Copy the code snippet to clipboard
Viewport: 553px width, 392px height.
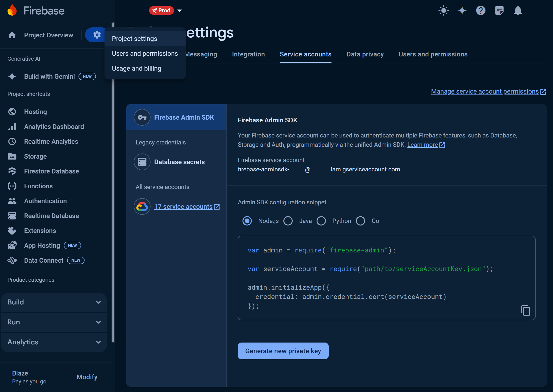526,310
